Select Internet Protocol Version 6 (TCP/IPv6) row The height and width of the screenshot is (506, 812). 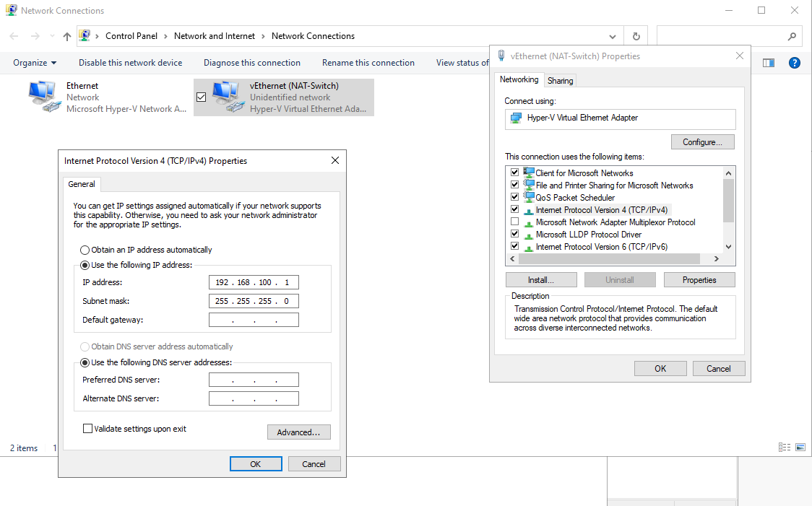tap(601, 247)
